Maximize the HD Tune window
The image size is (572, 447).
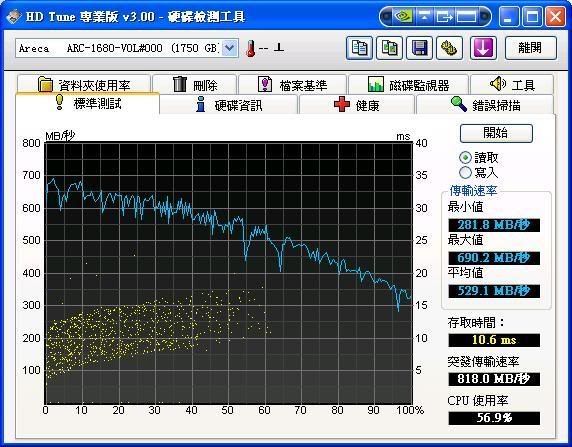point(532,16)
